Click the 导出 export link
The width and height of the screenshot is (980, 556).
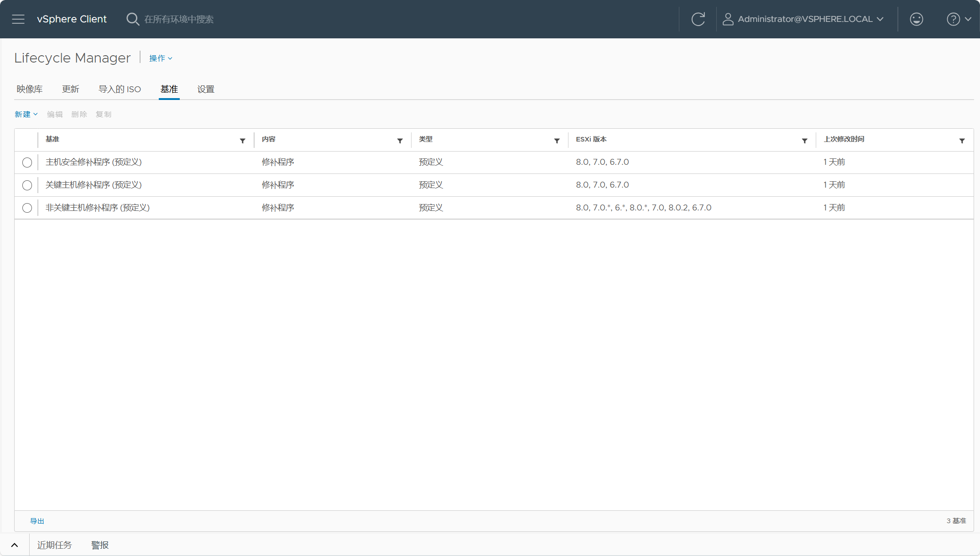point(37,521)
